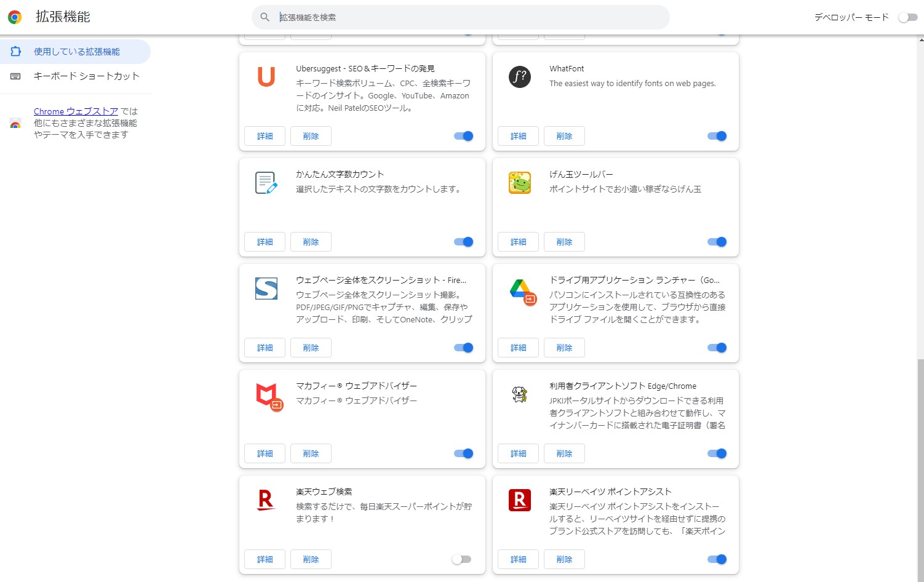The image size is (924, 582).
Task: Open 詳細 for ドライブ用アプリケーション ランチャー
Action: pyautogui.click(x=519, y=348)
